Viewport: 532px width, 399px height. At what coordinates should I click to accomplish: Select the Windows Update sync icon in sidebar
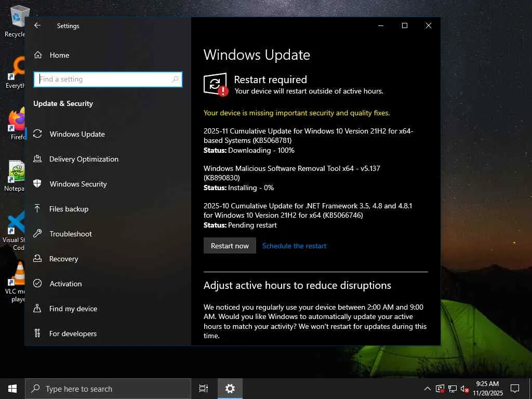coord(37,134)
